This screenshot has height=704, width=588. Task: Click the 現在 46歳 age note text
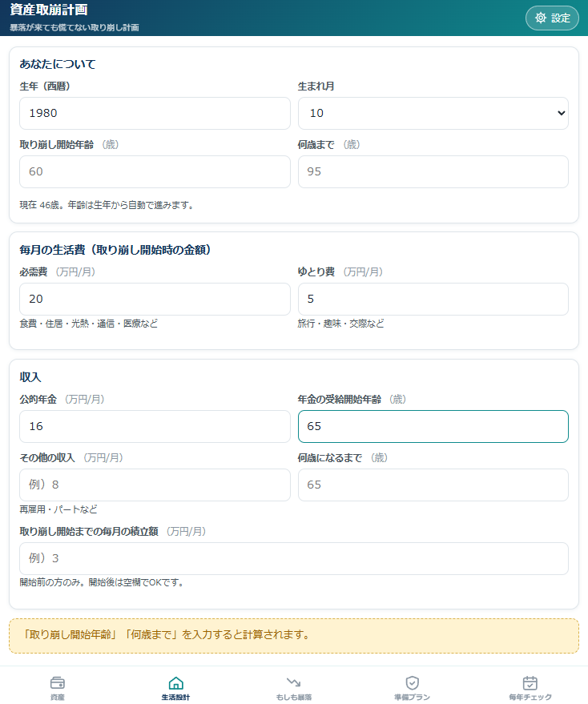107,205
